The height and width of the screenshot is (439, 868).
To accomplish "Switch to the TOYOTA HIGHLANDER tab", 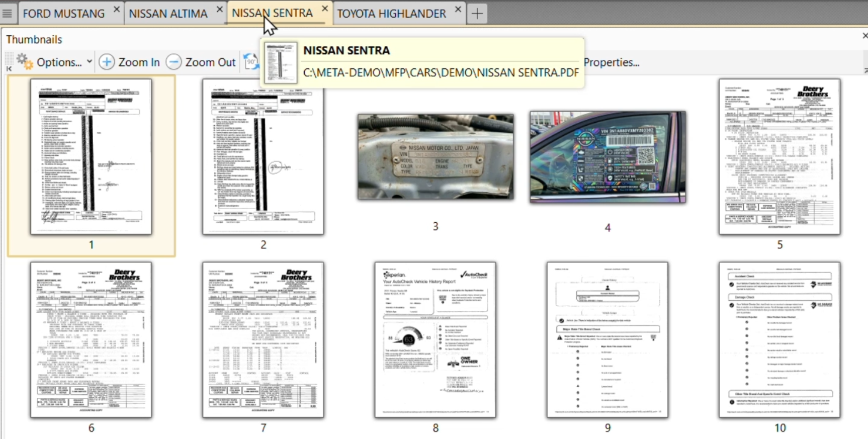I will point(391,14).
